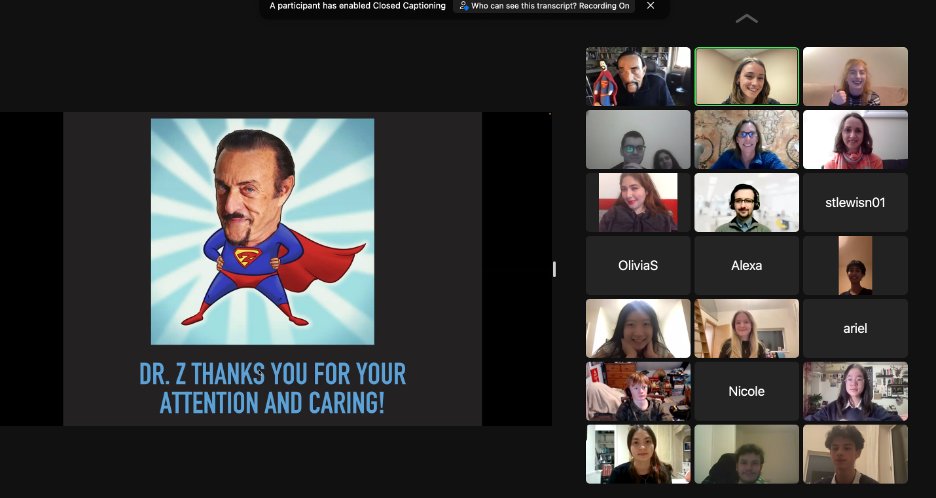Image resolution: width=936 pixels, height=498 pixels.
Task: Select the video tile showing a thumbs up
Action: pyautogui.click(x=855, y=76)
